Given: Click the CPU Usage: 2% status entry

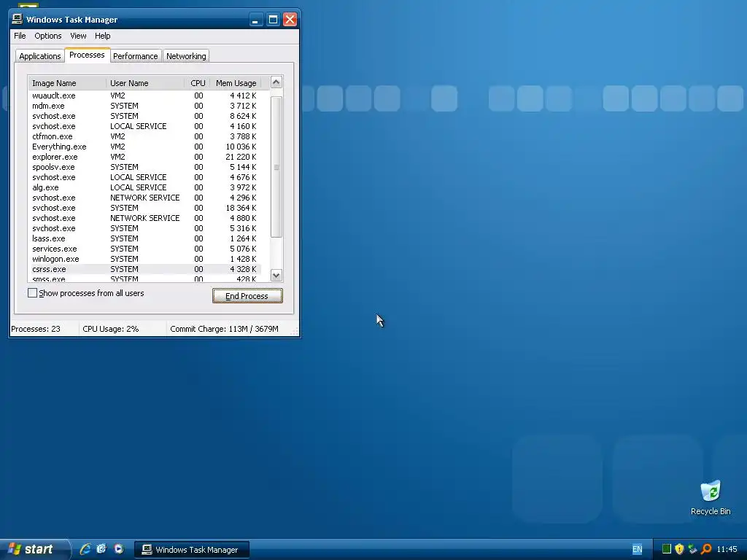Looking at the screenshot, I should [111, 329].
